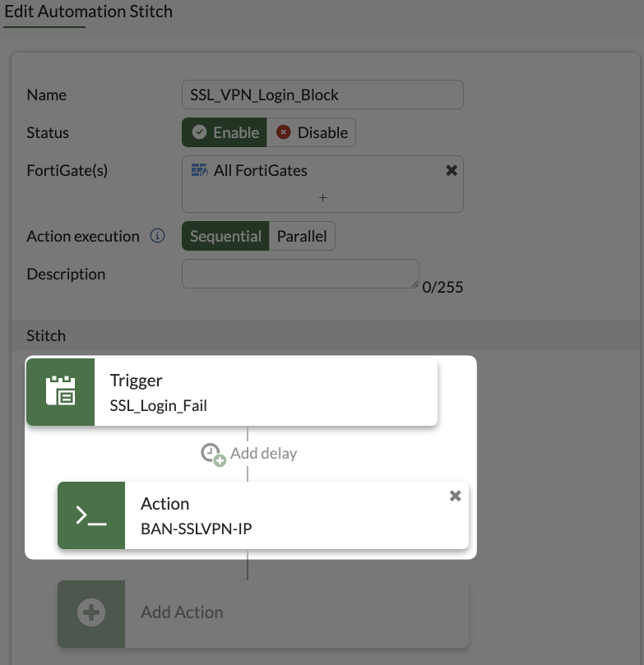Image resolution: width=644 pixels, height=665 pixels.
Task: Open the CLI script action icon
Action: pyautogui.click(x=91, y=515)
